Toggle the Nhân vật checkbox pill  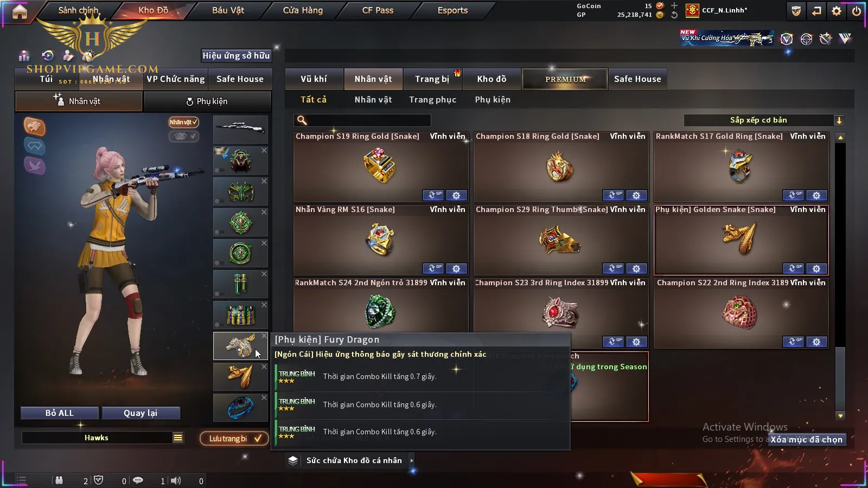coord(183,122)
